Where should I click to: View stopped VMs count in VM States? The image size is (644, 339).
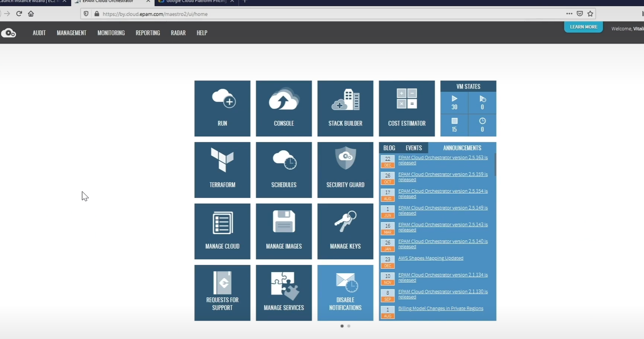coord(454,125)
